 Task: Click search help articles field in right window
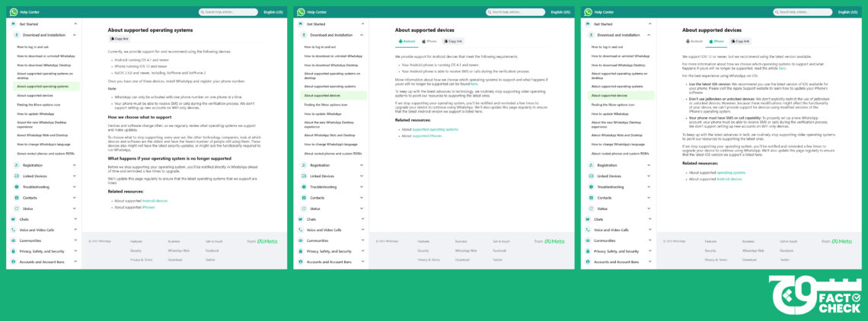(803, 11)
